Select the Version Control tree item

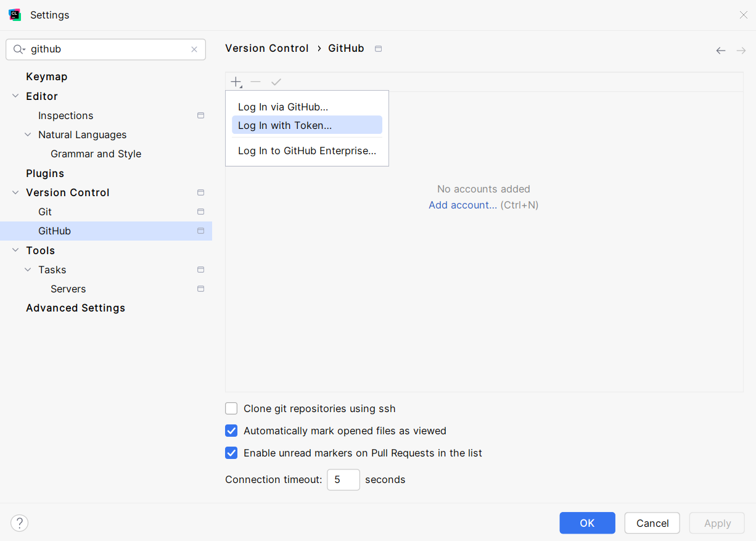pyautogui.click(x=68, y=192)
